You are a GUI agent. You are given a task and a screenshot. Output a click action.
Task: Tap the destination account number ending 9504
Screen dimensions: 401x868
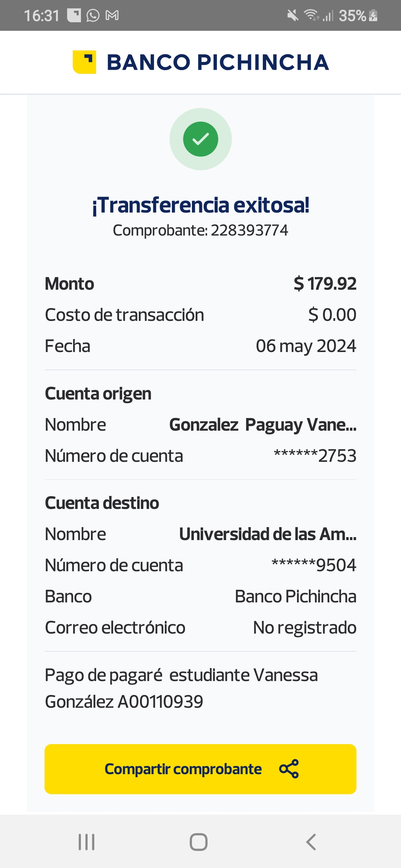click(x=314, y=565)
